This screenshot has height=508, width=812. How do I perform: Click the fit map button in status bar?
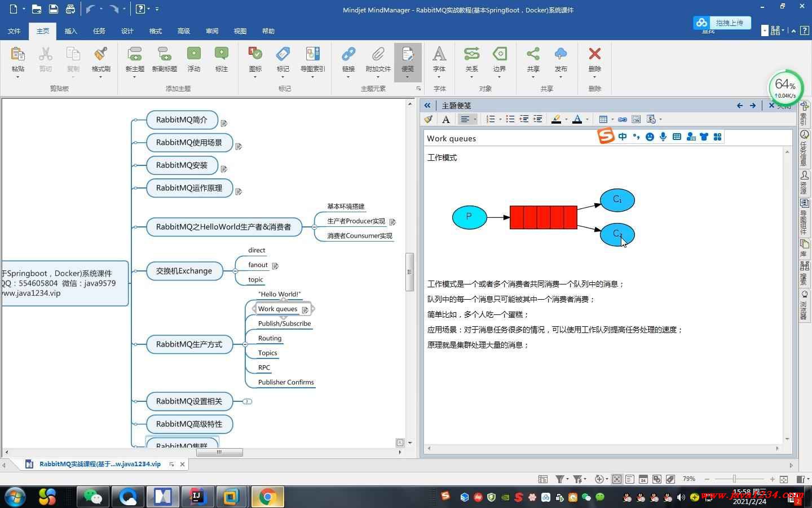783,479
